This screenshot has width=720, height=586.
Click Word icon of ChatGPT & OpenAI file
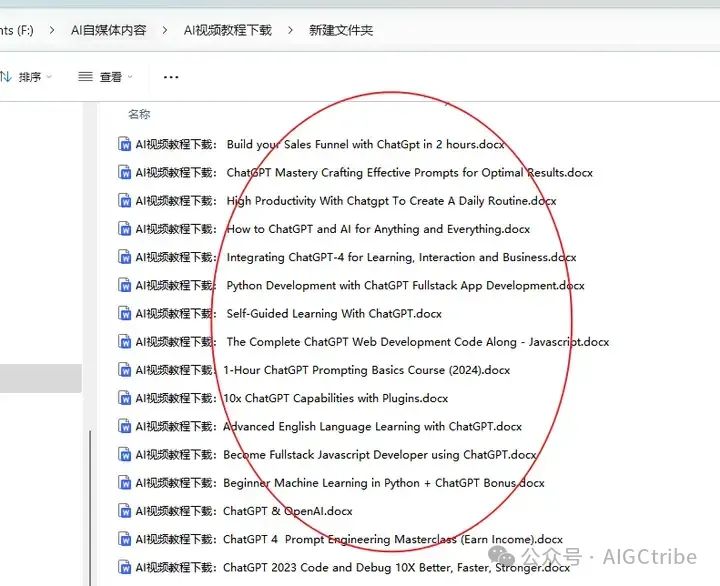coord(124,511)
